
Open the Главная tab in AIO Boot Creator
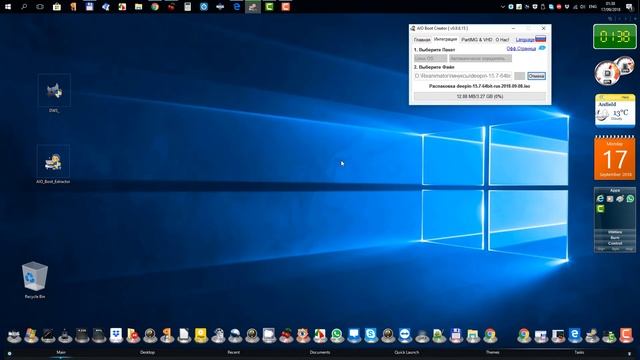pyautogui.click(x=422, y=40)
